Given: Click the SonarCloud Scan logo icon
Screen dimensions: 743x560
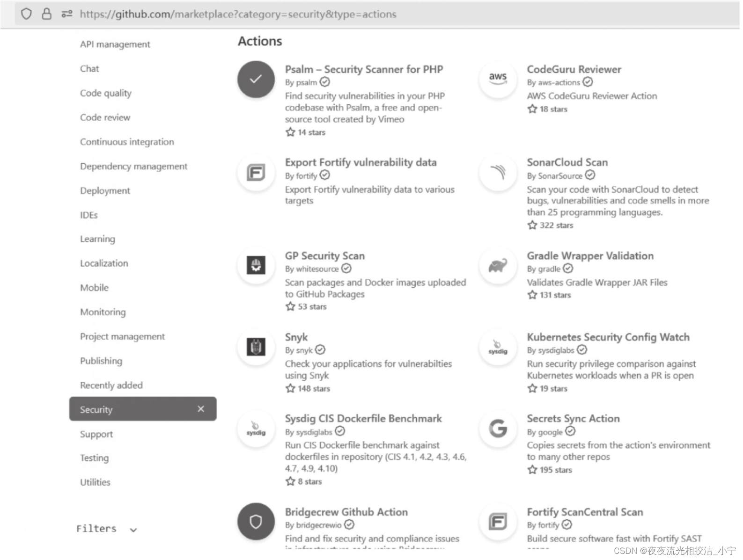Looking at the screenshot, I should coord(498,173).
